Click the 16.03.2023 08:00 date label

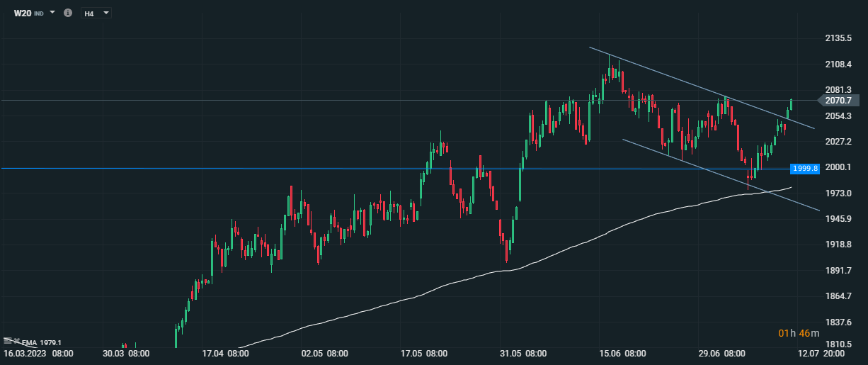39,352
